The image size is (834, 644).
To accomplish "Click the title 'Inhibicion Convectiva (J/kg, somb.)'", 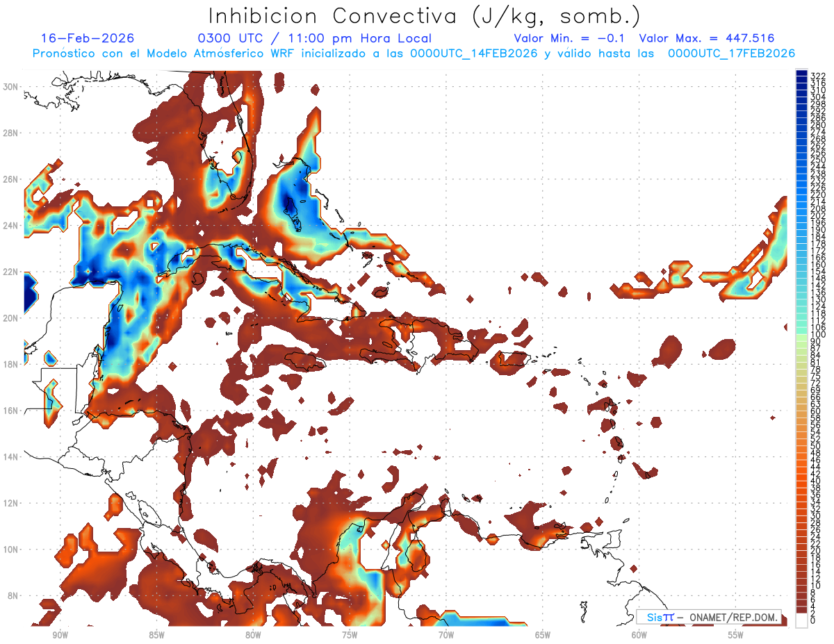I will (x=424, y=17).
